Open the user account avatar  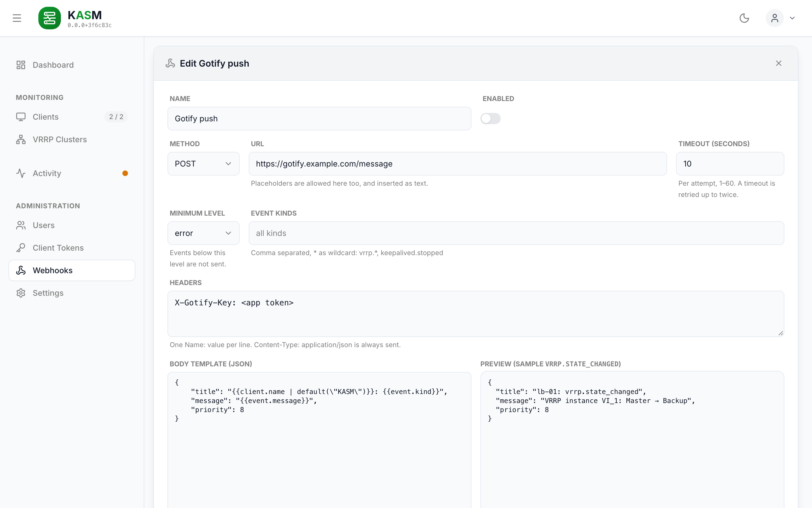click(x=775, y=18)
